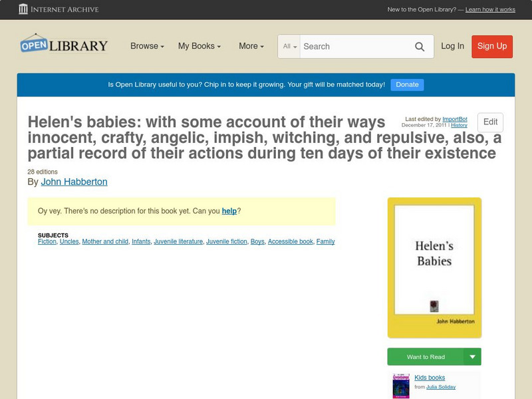Click the Open Library home logo
Viewport: 532px width, 399px height.
coord(64,44)
